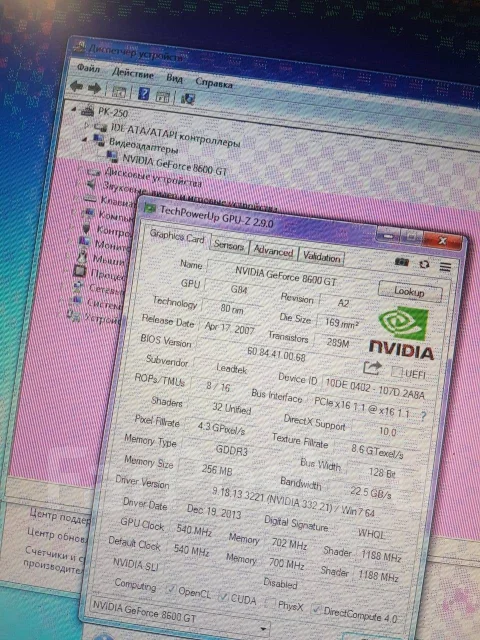Click the GPU-Z title bar icon
This screenshot has width=480, height=640.
[x=150, y=208]
